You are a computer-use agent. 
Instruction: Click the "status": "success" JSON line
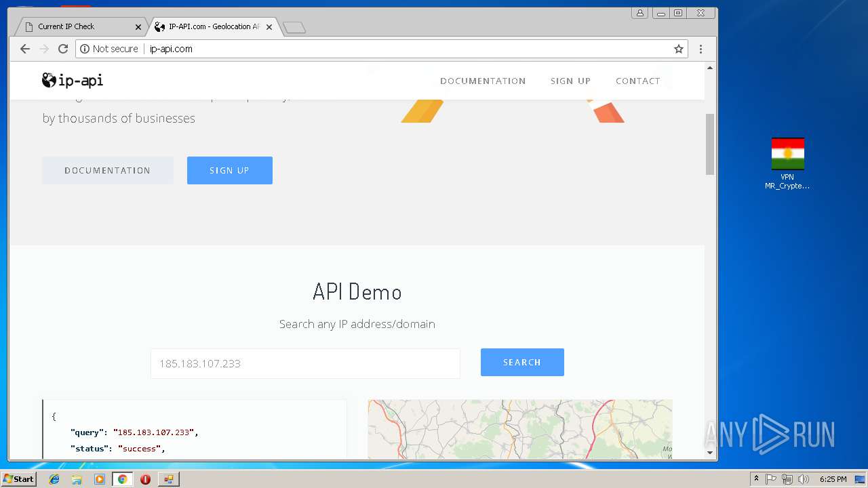coord(118,449)
